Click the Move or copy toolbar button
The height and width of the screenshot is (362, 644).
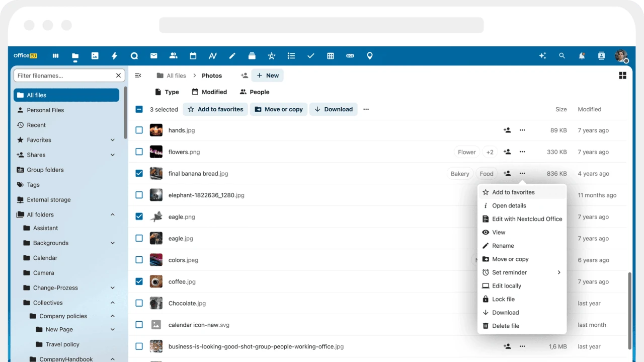point(279,109)
